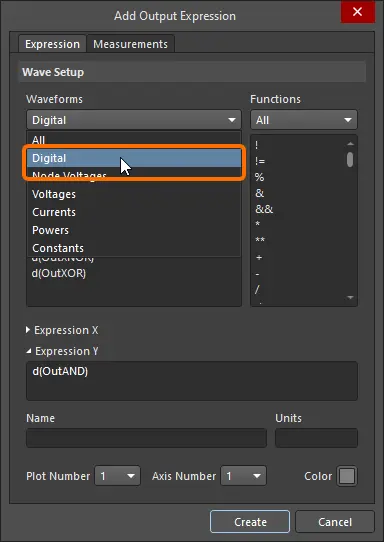This screenshot has height=542, width=384.
Task: Close the Add Output Expression dialog
Action: pos(357,12)
